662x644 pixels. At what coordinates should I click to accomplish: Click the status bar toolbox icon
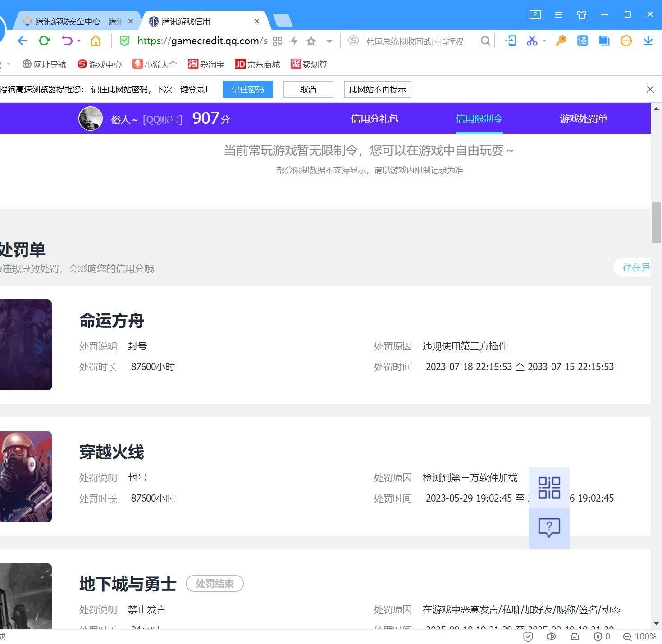pos(575,636)
